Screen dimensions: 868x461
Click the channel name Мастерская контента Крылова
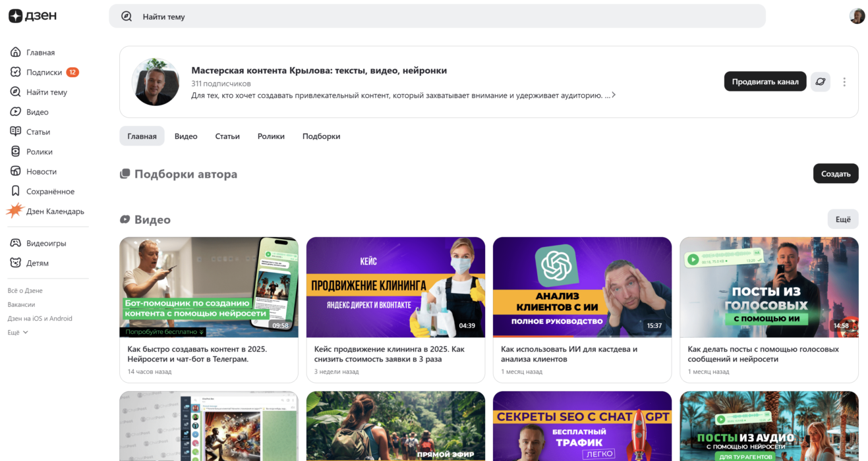[319, 70]
